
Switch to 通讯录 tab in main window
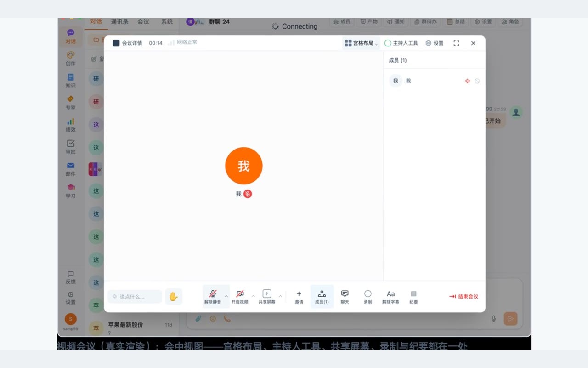119,22
